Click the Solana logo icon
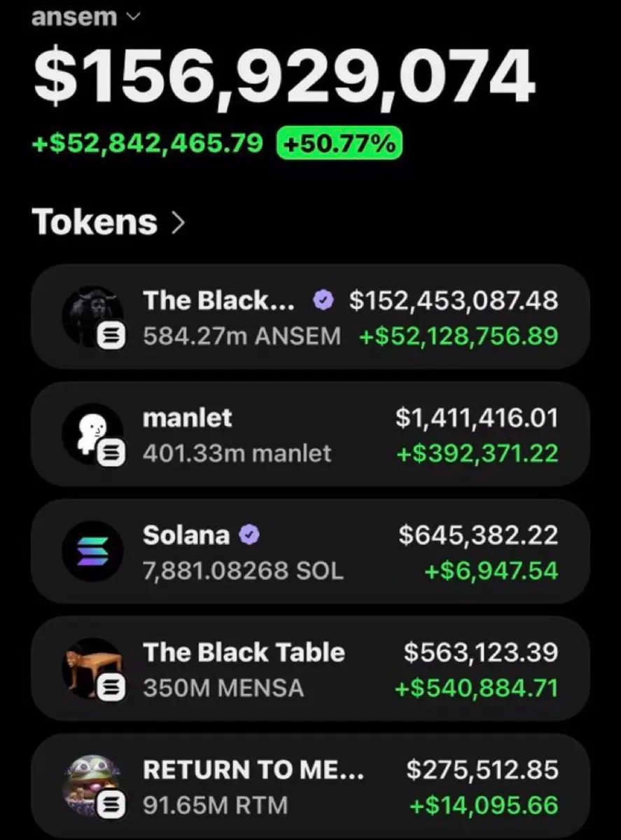 pos(92,551)
